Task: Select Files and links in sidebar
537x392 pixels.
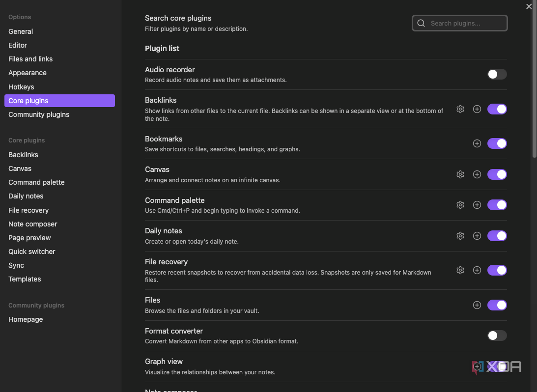Action: click(x=59, y=59)
